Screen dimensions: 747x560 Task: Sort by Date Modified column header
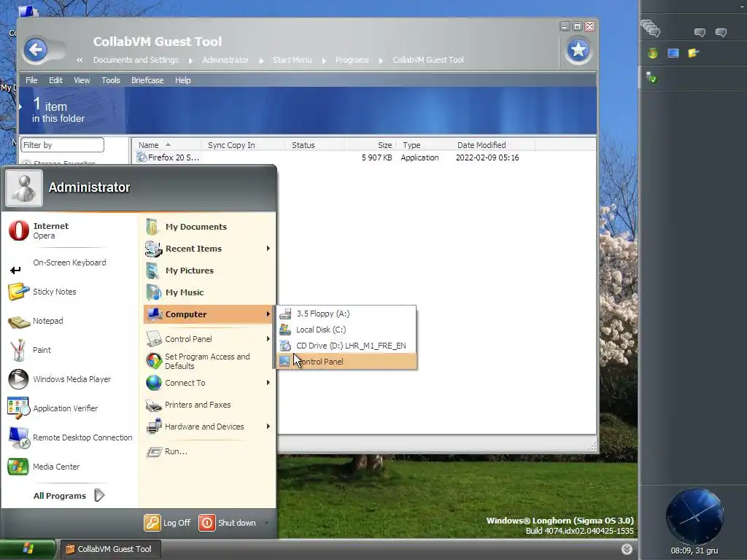click(x=494, y=145)
